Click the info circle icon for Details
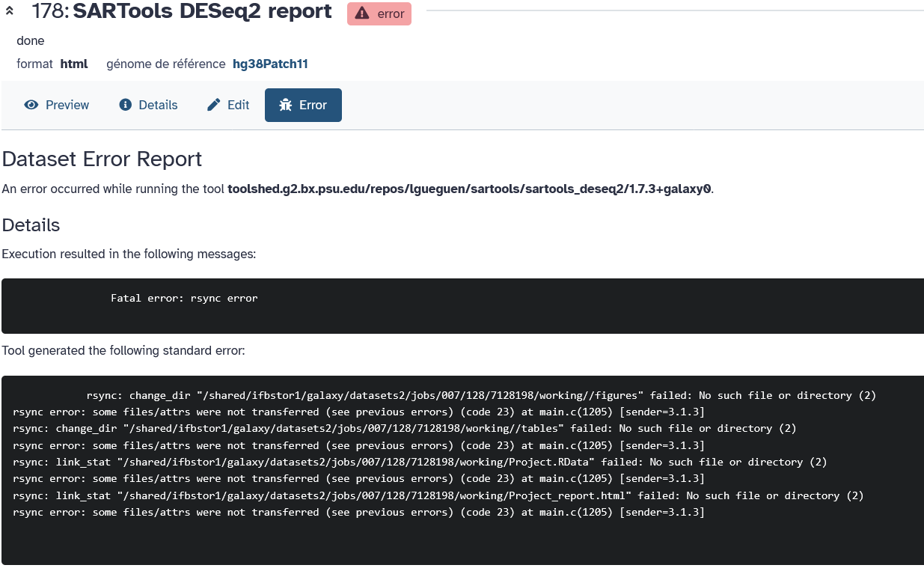 click(126, 105)
